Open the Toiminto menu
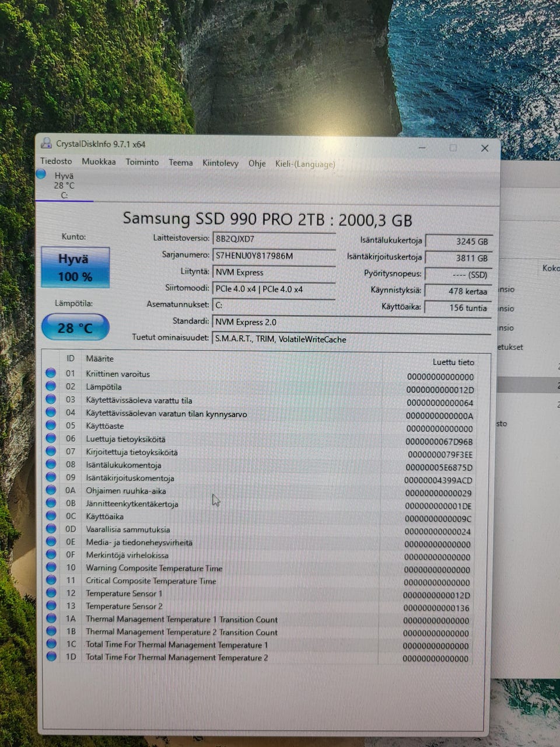Image resolution: width=560 pixels, height=747 pixels. point(142,162)
